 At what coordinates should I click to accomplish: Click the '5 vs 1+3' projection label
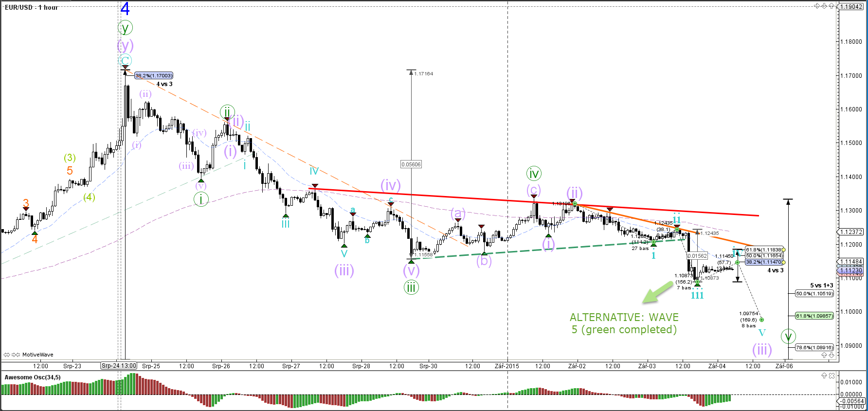[x=822, y=286]
